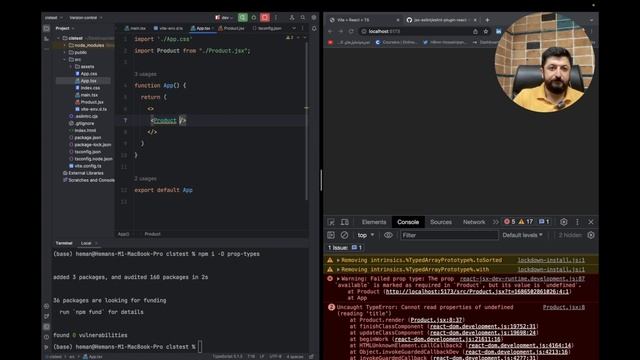
Task: Expand the node_modules folder in project tree
Action: pyautogui.click(x=64, y=45)
